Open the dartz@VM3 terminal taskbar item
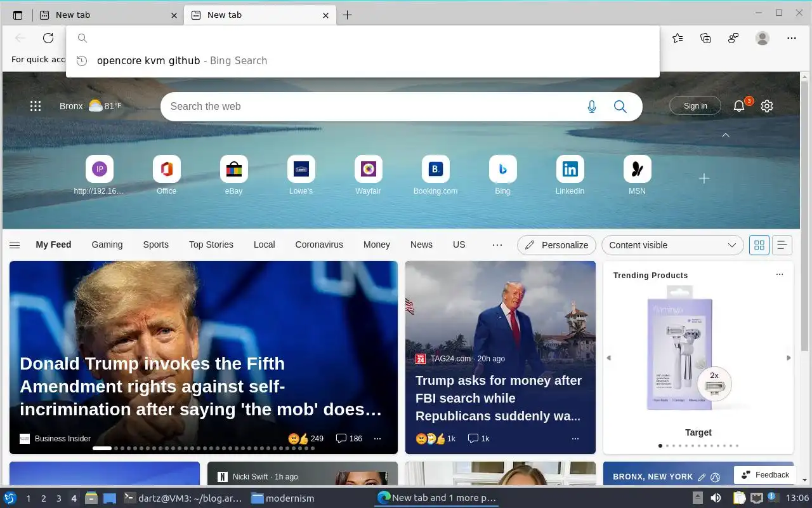812x508 pixels. point(183,498)
